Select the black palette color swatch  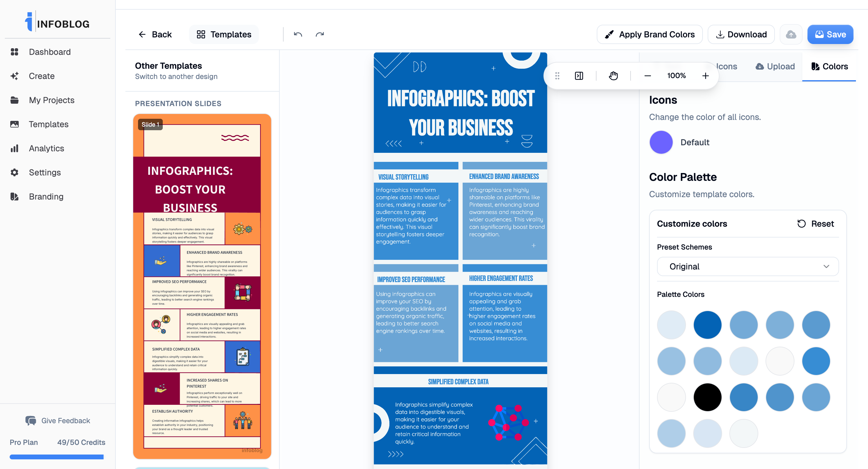tap(707, 397)
